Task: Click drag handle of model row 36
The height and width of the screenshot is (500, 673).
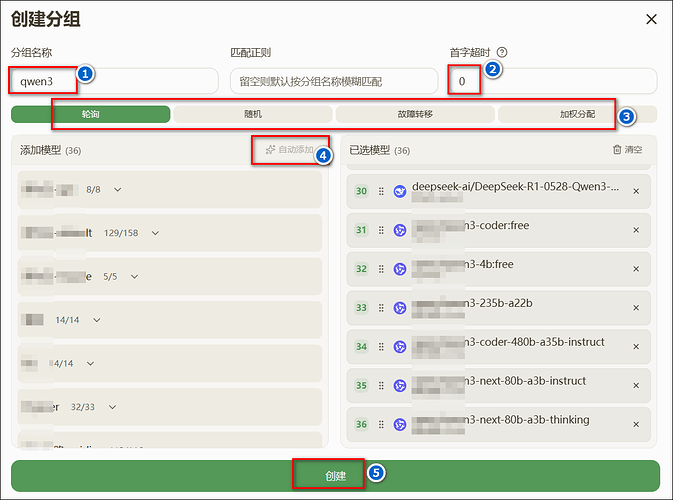Action: point(381,424)
